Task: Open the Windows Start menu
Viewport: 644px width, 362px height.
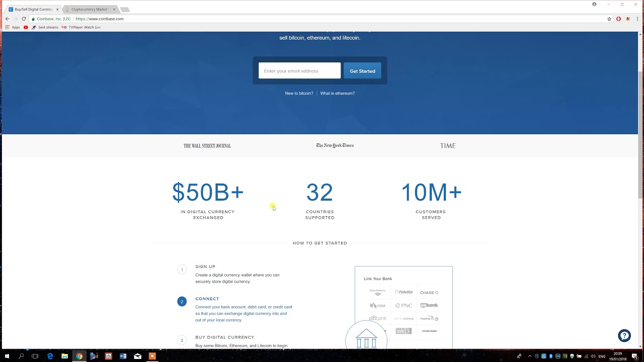Action: 7,356
